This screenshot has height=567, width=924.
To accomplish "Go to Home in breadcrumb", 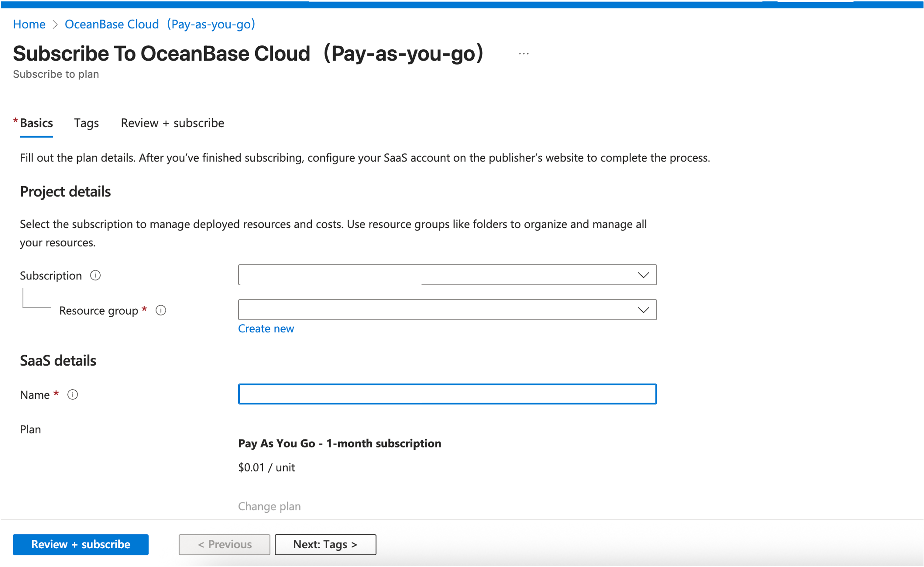I will tap(29, 24).
